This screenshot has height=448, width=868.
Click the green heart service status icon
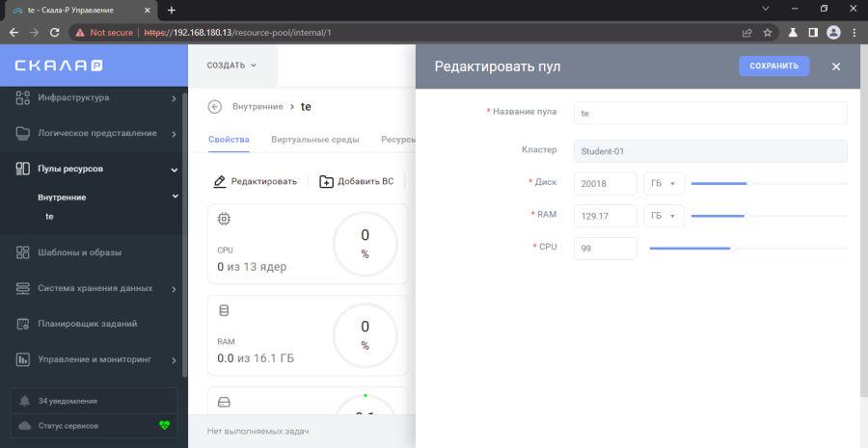point(164,425)
